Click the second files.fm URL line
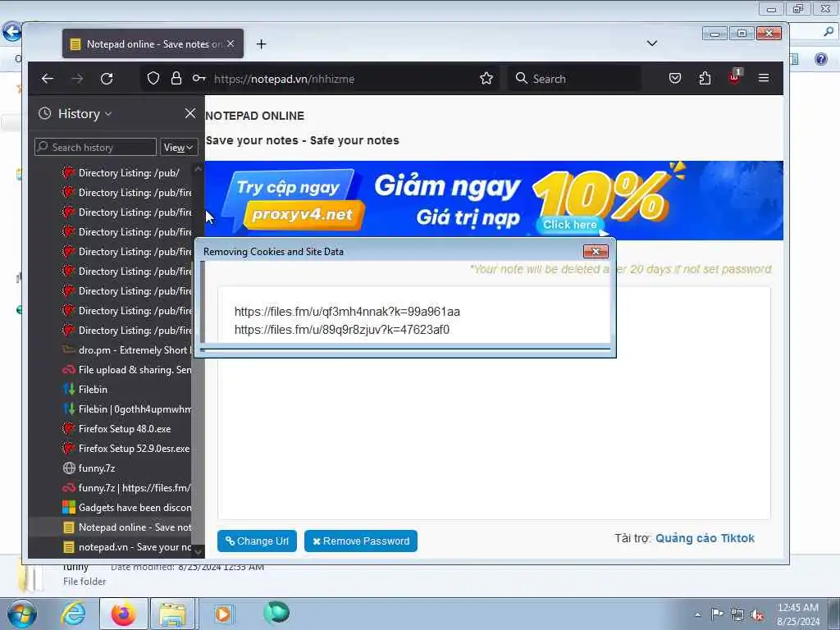This screenshot has width=840, height=630. coord(342,330)
